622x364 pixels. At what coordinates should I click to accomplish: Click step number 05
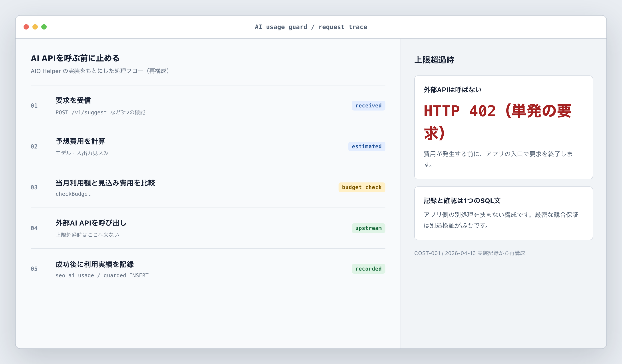point(34,269)
